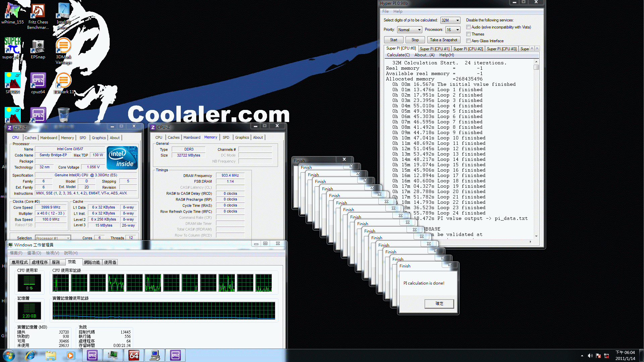Launch Fritz Chess Benchmark desktop icon
This screenshot has height=362, width=644.
tap(38, 16)
